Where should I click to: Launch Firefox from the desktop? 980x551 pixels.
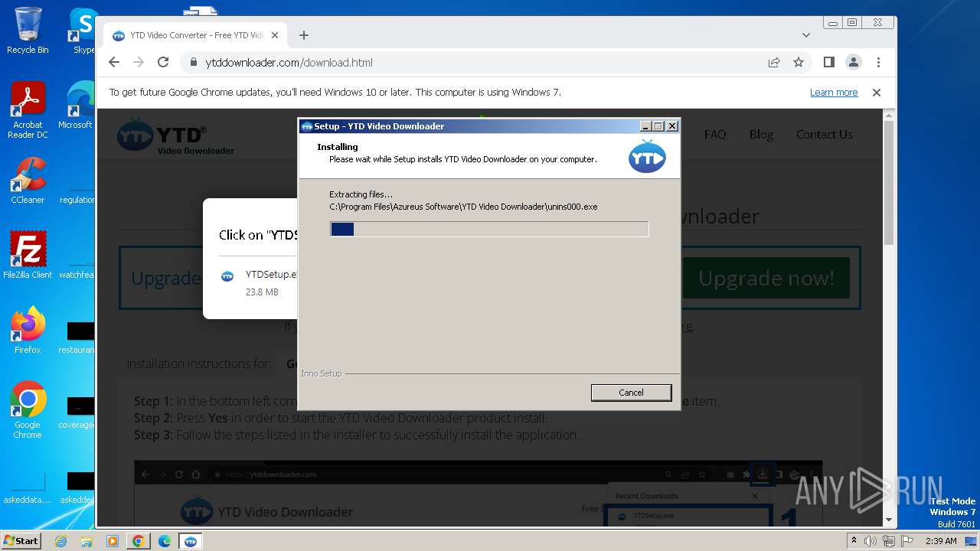click(x=28, y=330)
